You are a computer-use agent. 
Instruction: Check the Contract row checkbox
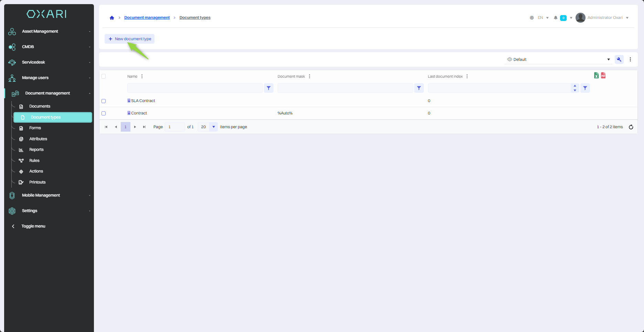(x=104, y=113)
